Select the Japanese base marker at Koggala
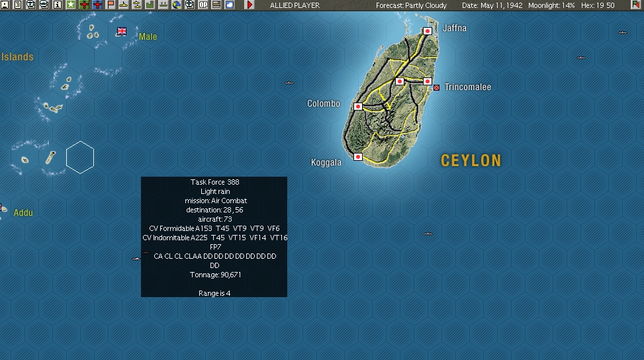The height and width of the screenshot is (360, 644). (357, 157)
